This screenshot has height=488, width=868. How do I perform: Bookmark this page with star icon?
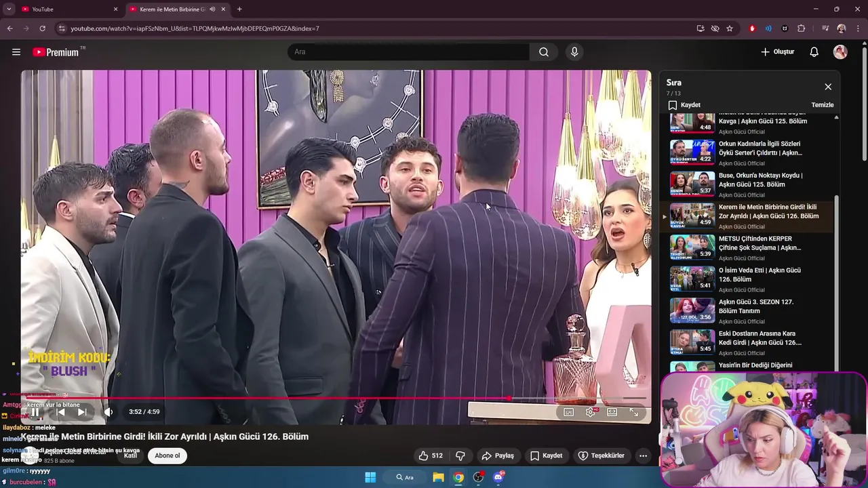click(730, 28)
